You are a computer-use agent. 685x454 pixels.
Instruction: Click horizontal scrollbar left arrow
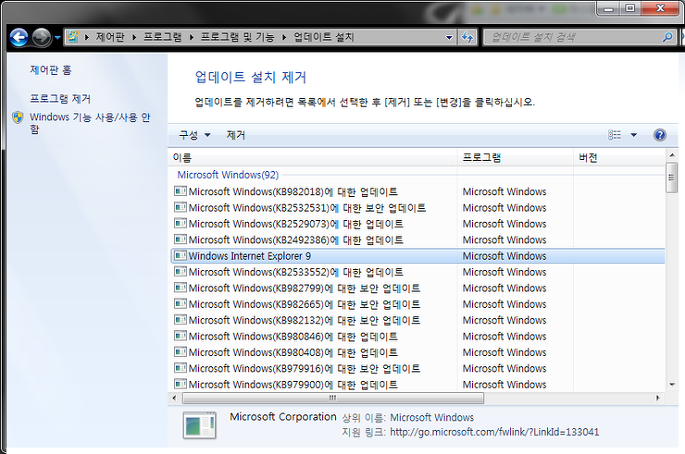[174, 398]
